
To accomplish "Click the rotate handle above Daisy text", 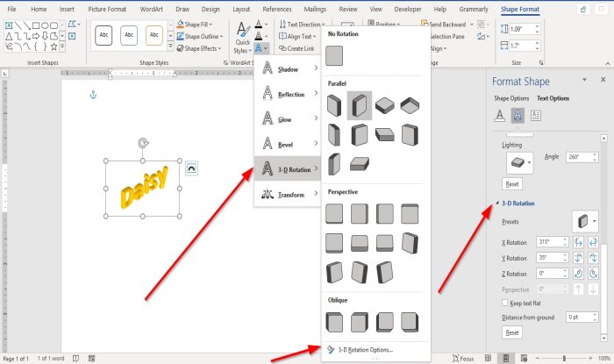I will 144,142.
